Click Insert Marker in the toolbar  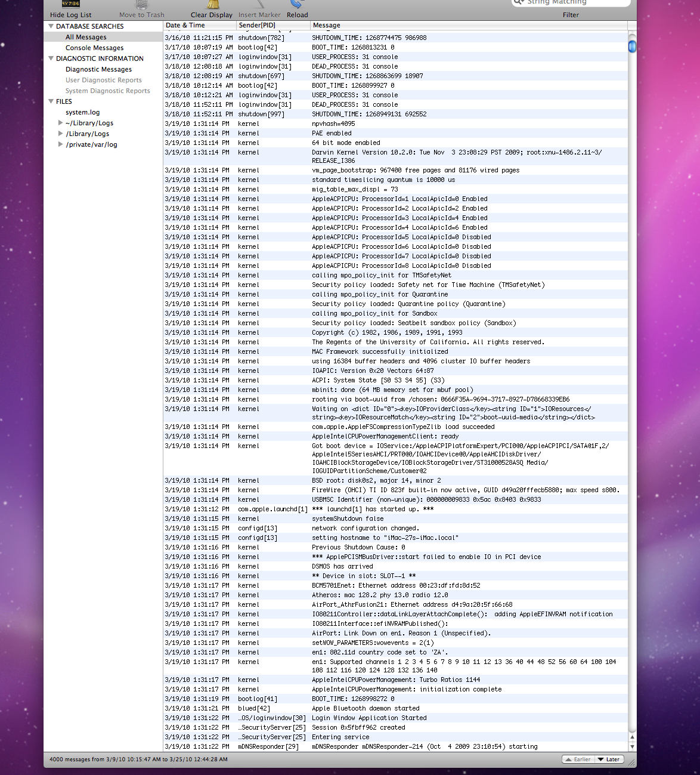(x=259, y=10)
